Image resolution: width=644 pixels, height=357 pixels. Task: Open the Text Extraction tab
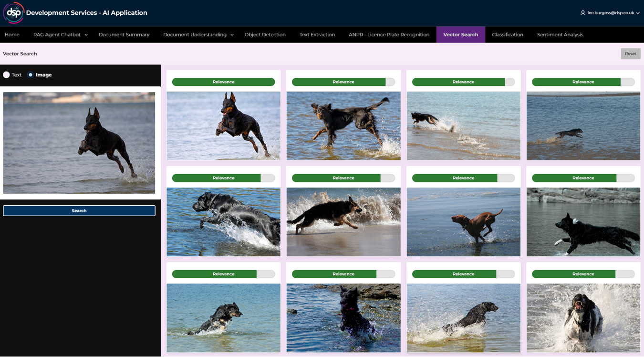(317, 35)
